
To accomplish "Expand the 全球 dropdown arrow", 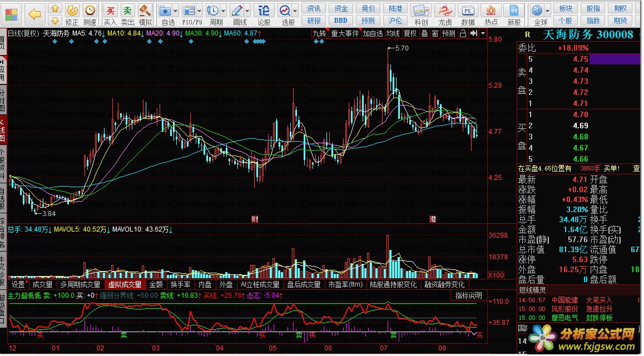I will click(547, 11).
